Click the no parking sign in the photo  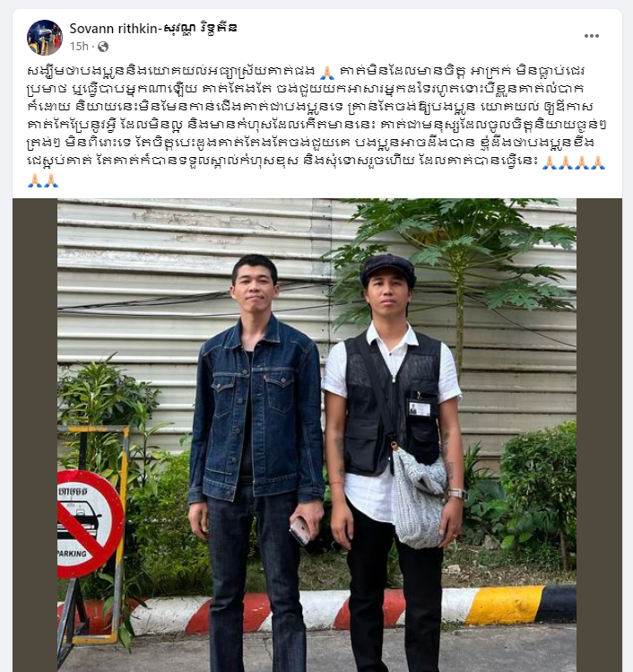pyautogui.click(x=90, y=524)
